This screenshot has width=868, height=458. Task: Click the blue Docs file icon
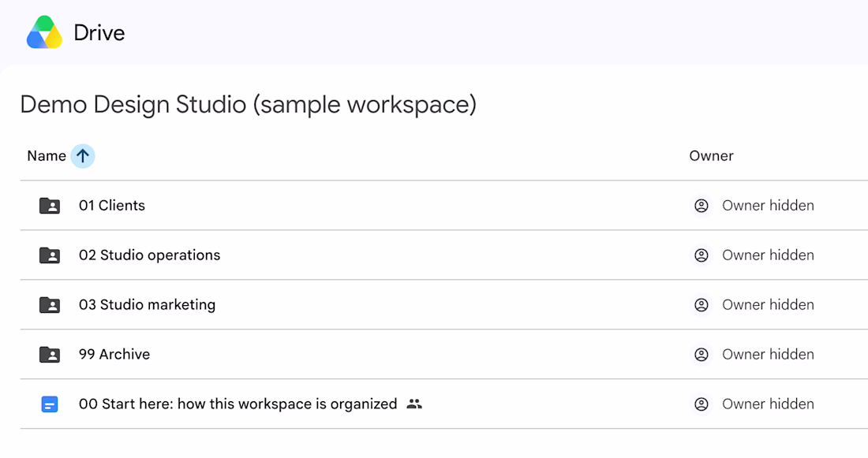click(x=50, y=404)
